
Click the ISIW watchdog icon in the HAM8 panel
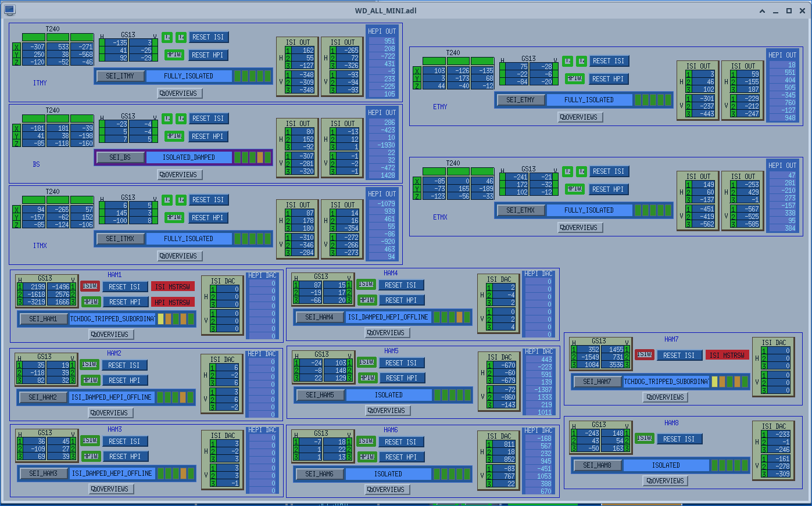[644, 438]
